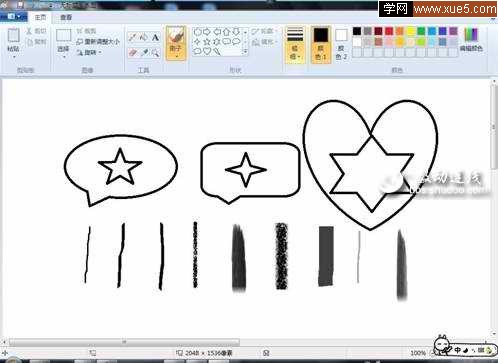Choose the heart shape in the shapes gallery
498x363 pixels.
point(207,51)
